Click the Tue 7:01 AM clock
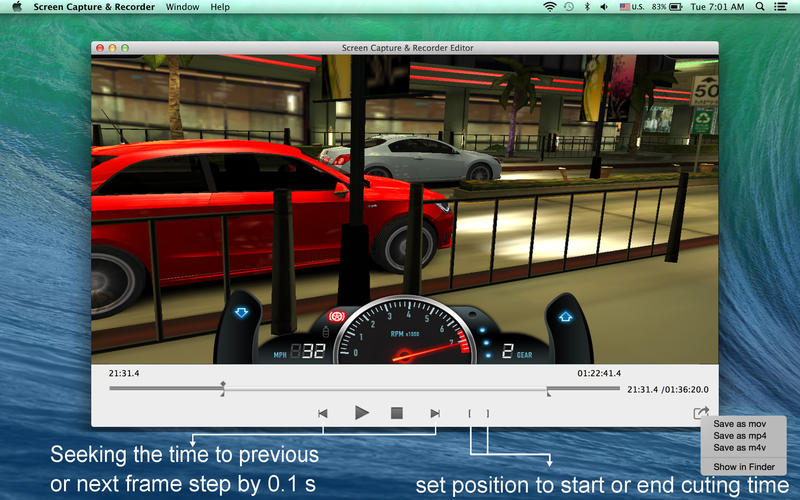Image resolution: width=800 pixels, height=500 pixels. [x=717, y=7]
